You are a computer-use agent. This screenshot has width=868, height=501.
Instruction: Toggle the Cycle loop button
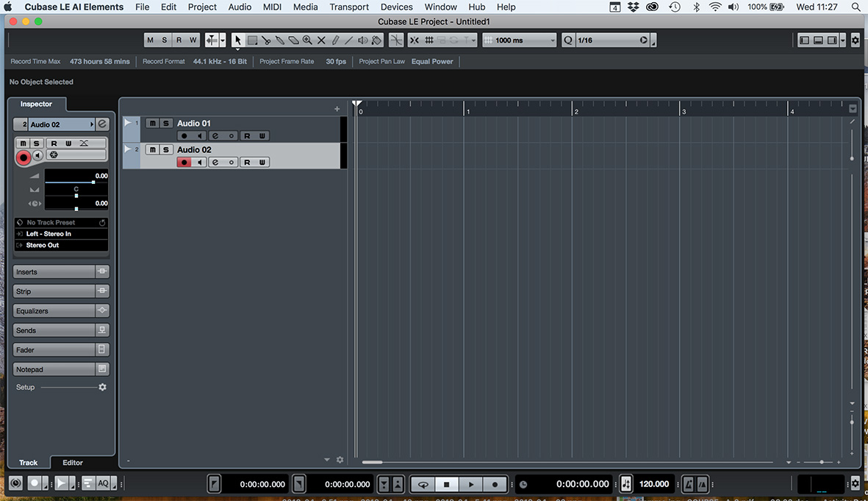coord(423,484)
